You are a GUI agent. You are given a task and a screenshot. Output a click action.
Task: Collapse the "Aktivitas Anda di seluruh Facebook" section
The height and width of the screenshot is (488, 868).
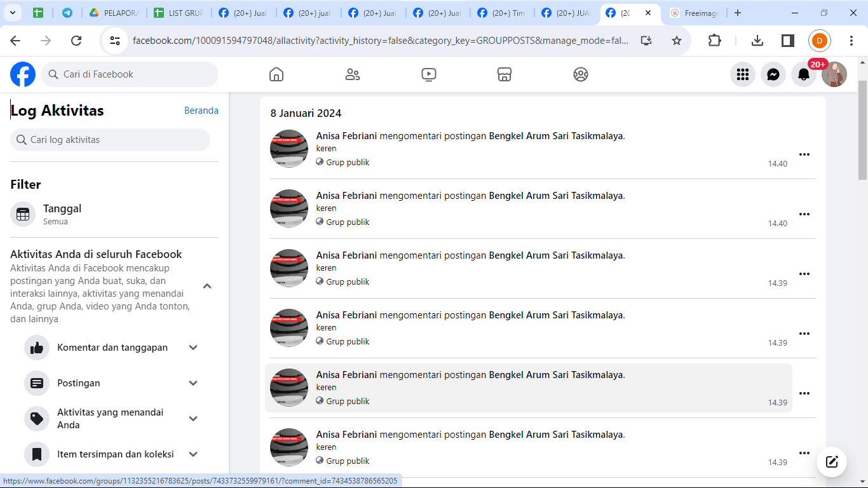(207, 287)
